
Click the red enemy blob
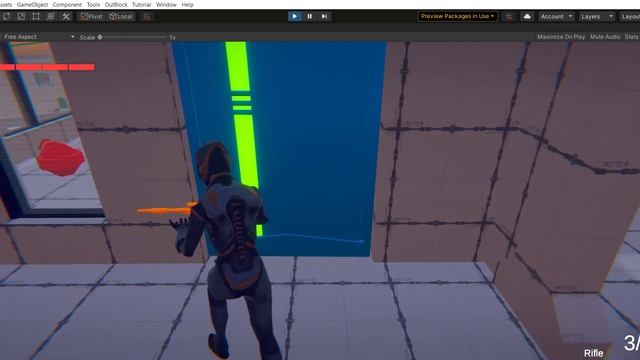click(x=60, y=158)
